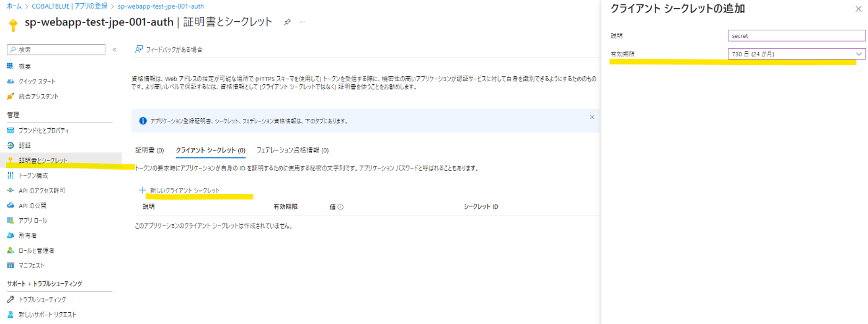Pin the page with the pin icon

(x=287, y=22)
